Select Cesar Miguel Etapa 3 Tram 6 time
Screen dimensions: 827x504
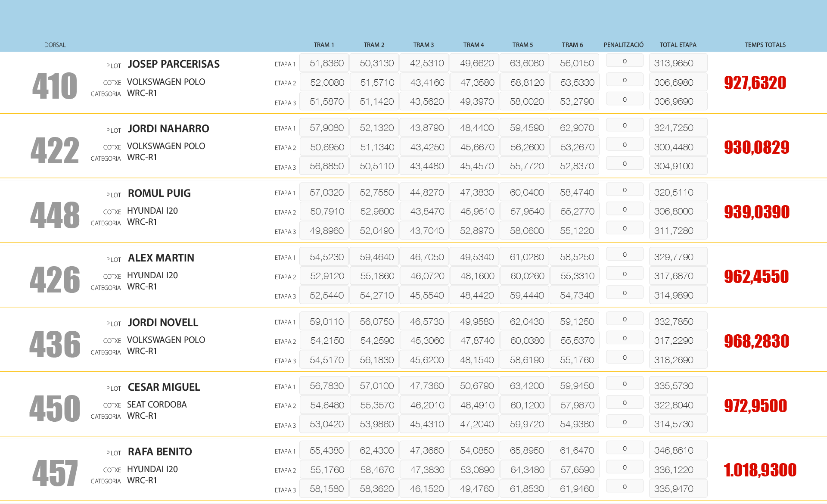coord(577,424)
